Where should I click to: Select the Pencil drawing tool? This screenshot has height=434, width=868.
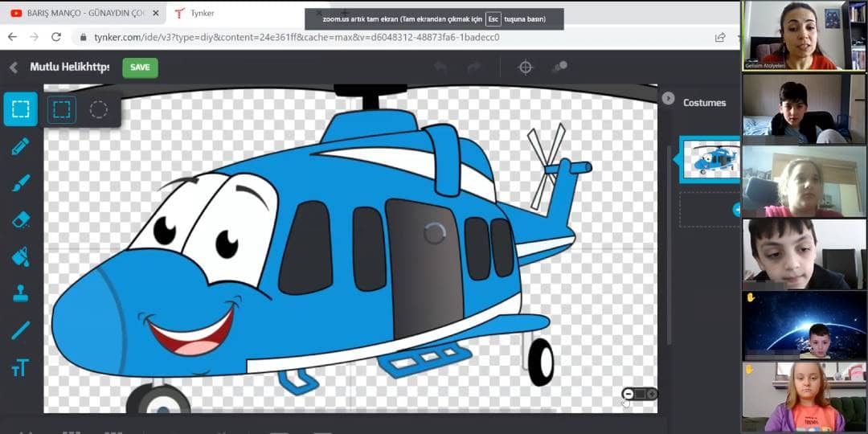pos(20,146)
